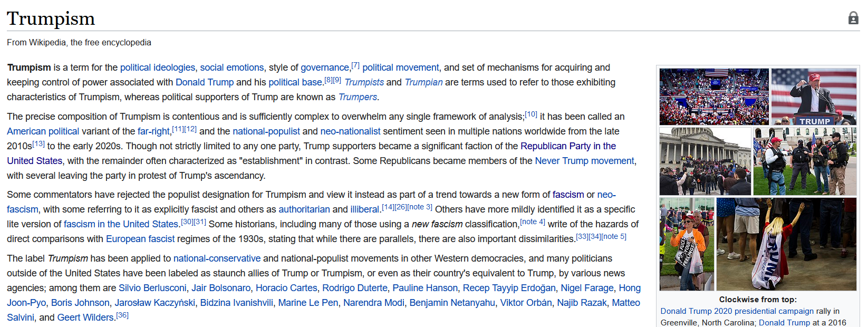Open the political ideologies link
This screenshot has width=868, height=327.
tap(158, 68)
